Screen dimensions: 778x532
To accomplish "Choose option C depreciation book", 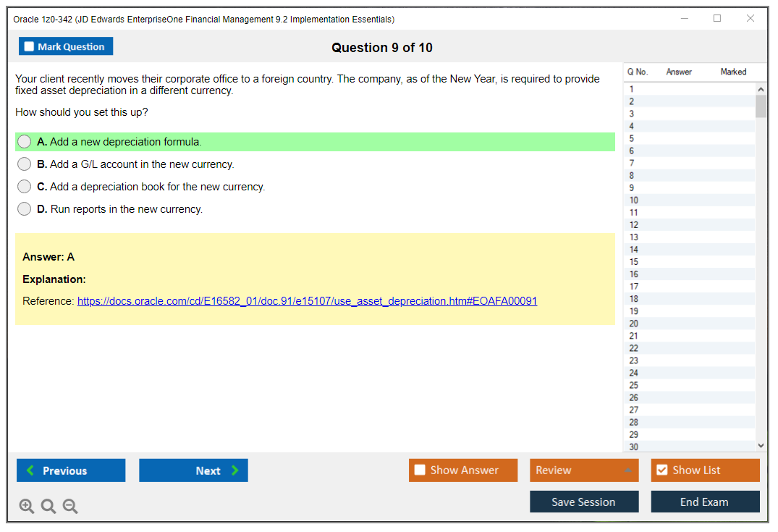I will pyautogui.click(x=25, y=187).
